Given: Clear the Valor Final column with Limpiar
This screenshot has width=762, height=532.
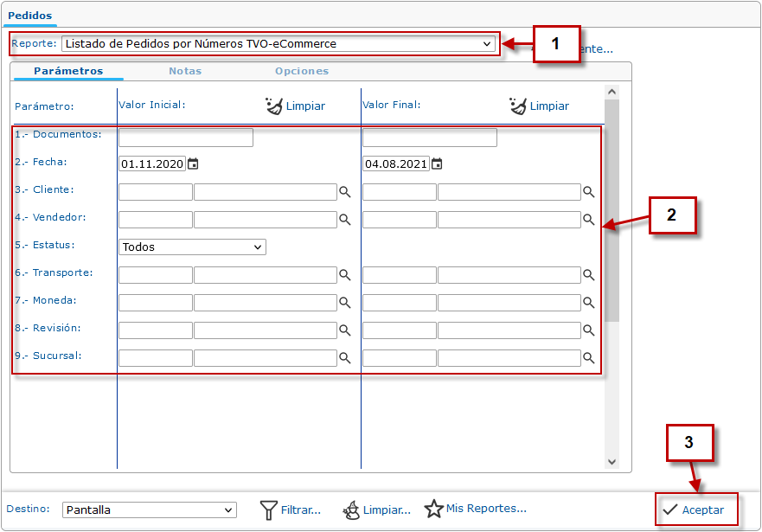Looking at the screenshot, I should click(539, 106).
